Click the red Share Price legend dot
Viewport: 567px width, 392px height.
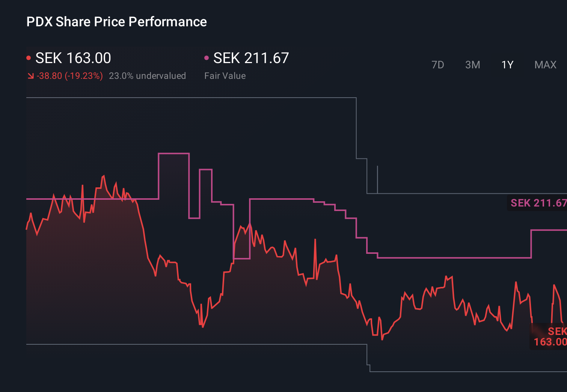29,57
